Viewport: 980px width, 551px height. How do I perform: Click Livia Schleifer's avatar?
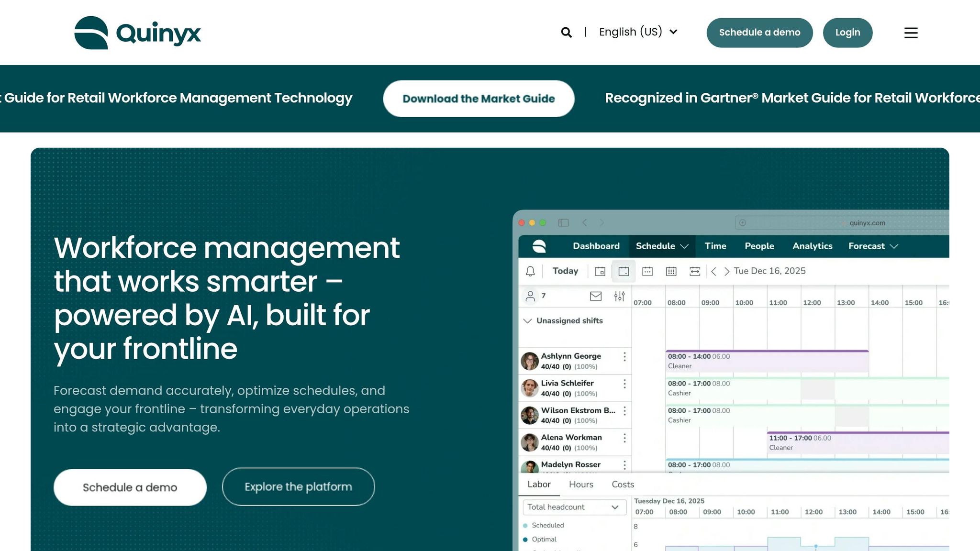[530, 388]
